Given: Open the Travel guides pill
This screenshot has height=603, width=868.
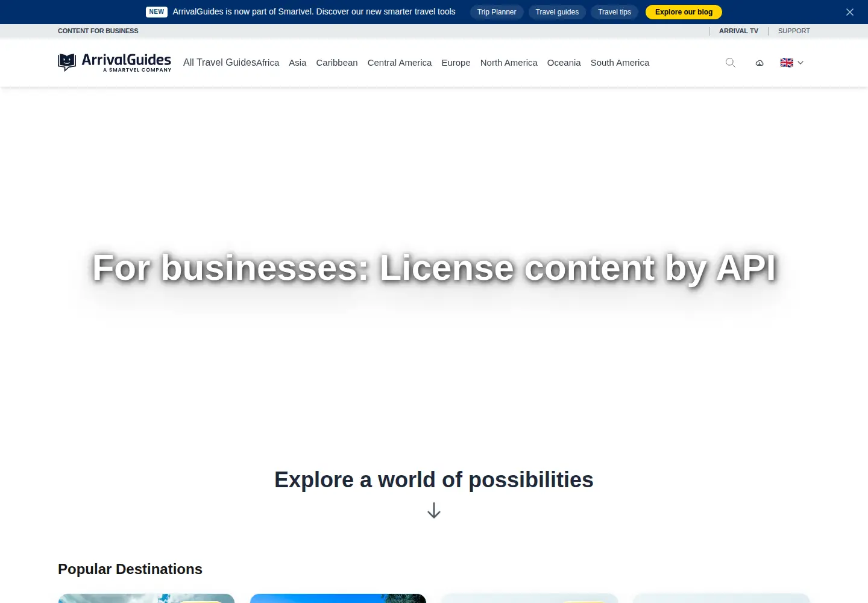Looking at the screenshot, I should tap(557, 12).
